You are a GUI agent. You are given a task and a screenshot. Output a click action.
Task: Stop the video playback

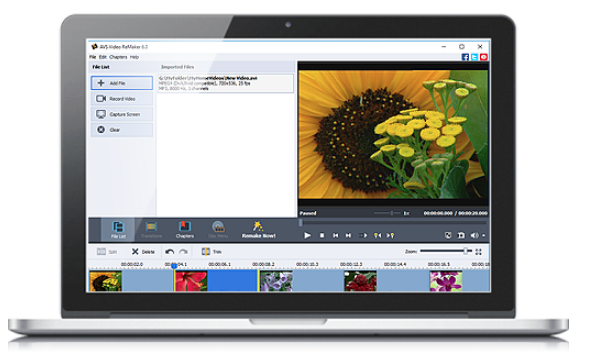click(322, 235)
